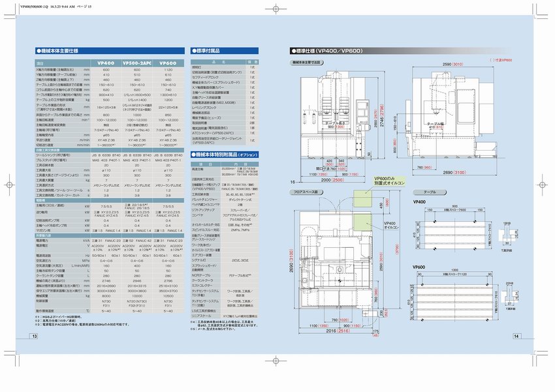The width and height of the screenshot is (555, 392).
Task: Click the 標準付属品 section heading
Action: click(x=206, y=50)
